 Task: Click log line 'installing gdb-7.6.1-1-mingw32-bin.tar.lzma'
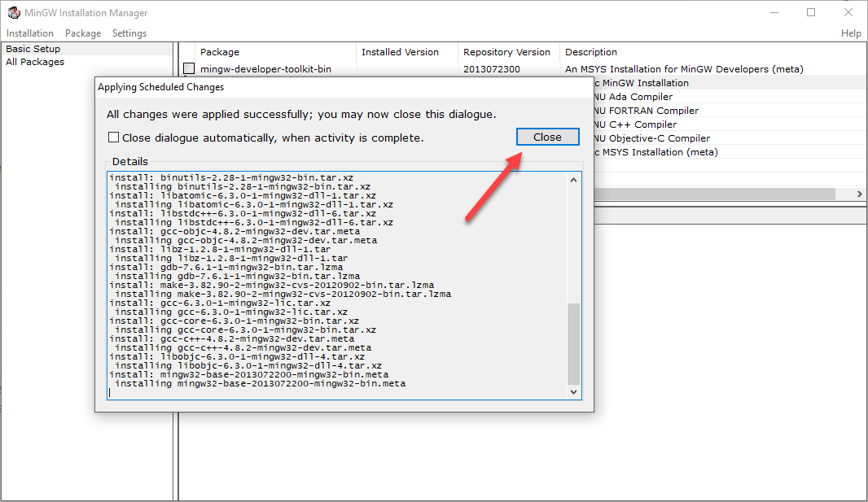(238, 276)
